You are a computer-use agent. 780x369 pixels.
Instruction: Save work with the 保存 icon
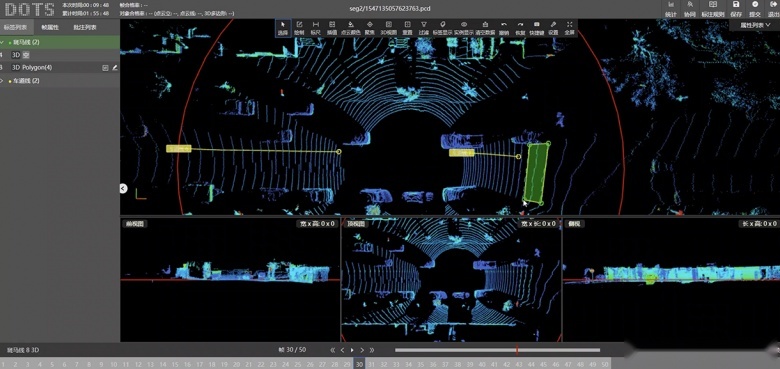[736, 8]
